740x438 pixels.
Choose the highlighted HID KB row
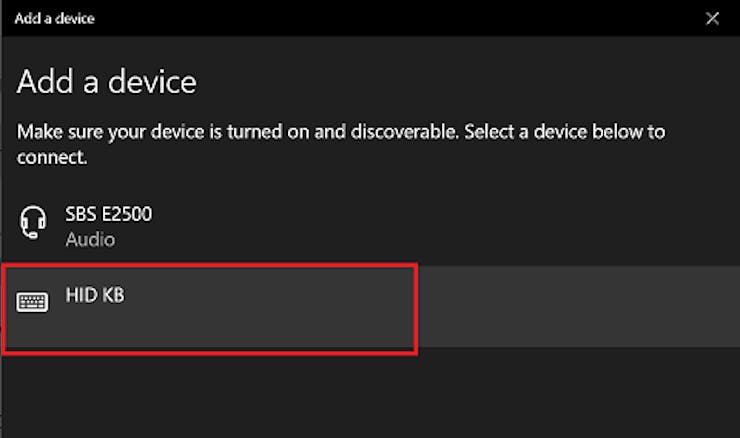point(210,308)
